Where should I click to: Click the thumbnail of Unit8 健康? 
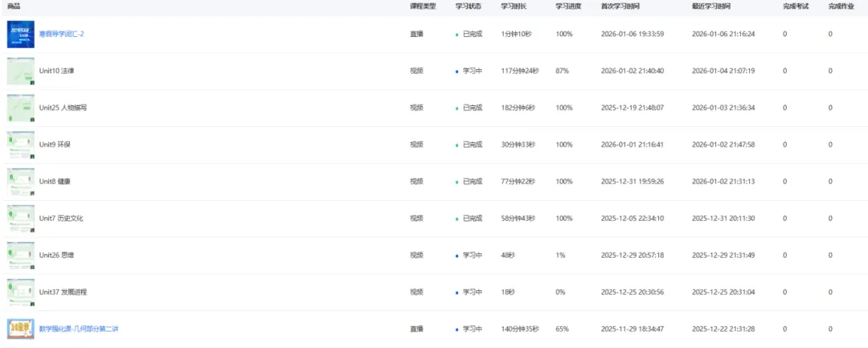pyautogui.click(x=20, y=182)
